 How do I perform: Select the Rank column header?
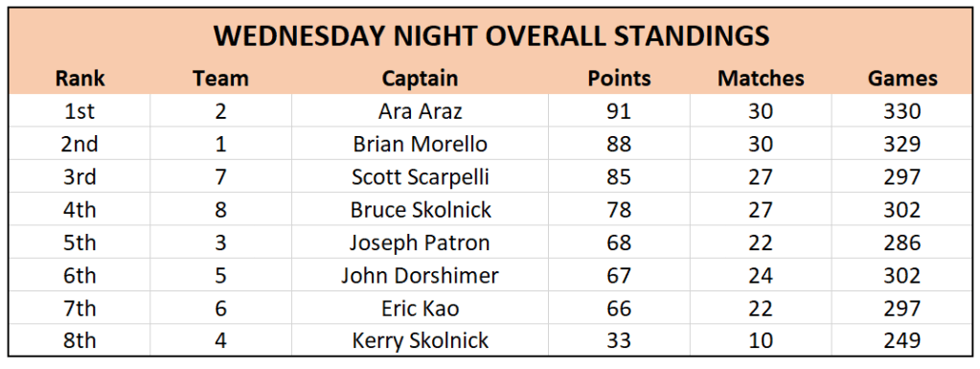[80, 79]
